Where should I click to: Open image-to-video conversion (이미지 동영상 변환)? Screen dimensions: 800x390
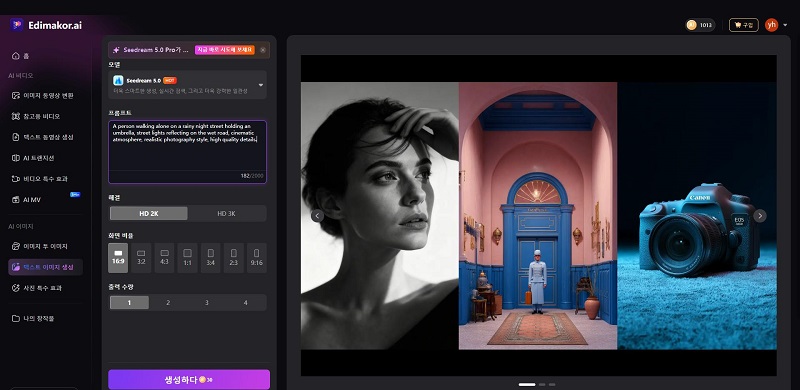[43, 95]
